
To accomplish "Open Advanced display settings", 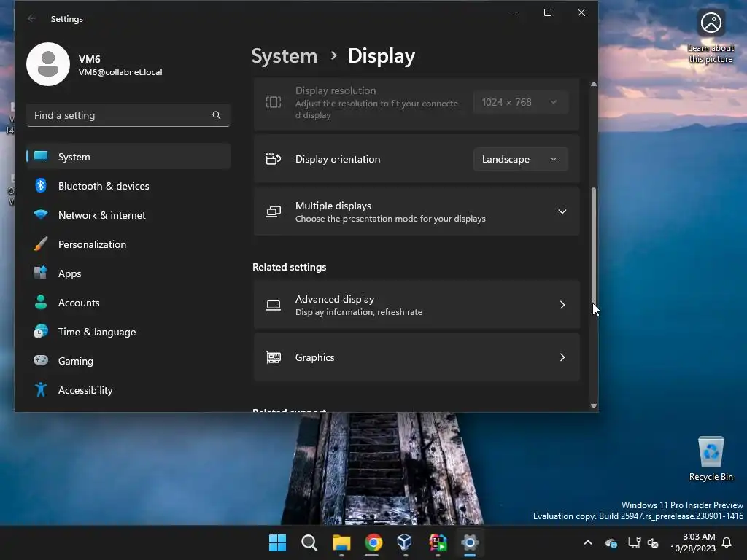I will coord(417,305).
